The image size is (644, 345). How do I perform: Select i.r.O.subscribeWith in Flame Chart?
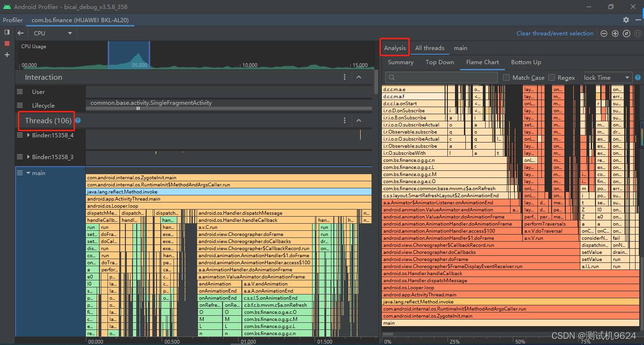(414, 153)
